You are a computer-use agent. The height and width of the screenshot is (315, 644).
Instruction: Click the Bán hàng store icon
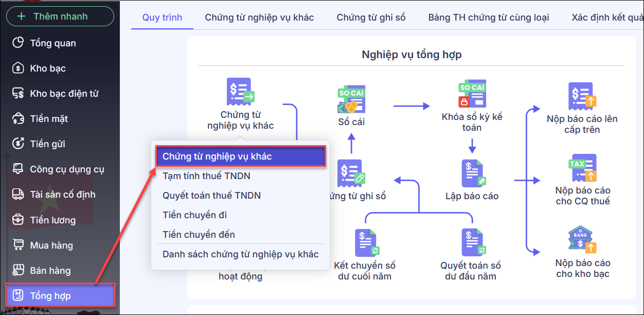(18, 270)
